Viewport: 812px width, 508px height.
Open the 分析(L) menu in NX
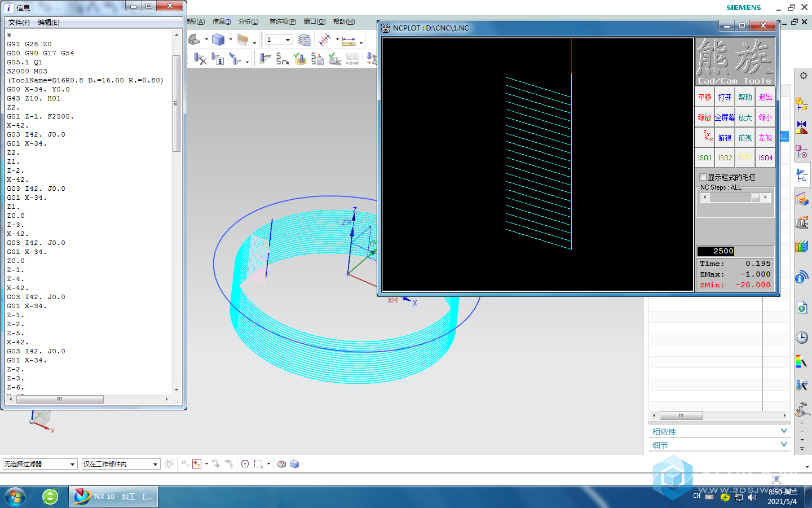(248, 21)
